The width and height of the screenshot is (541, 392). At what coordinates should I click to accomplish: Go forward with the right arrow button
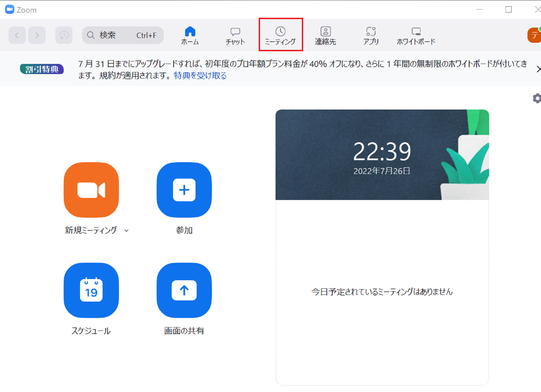(x=37, y=35)
